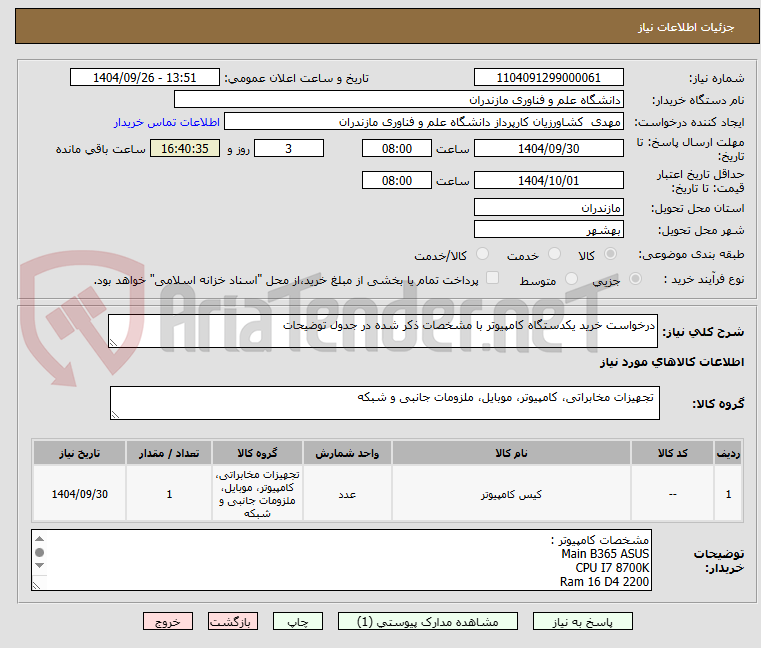Click the price validity 08:00 time field
Viewport: 761px width, 648px height.
(397, 181)
